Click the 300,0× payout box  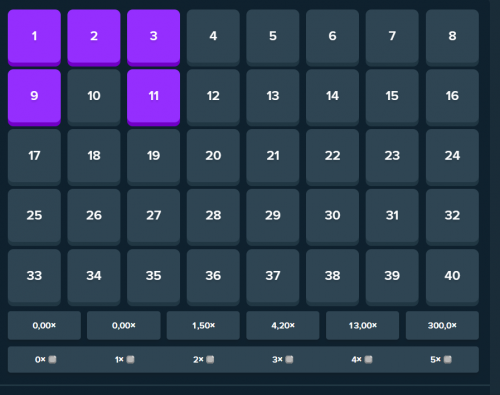pos(442,326)
